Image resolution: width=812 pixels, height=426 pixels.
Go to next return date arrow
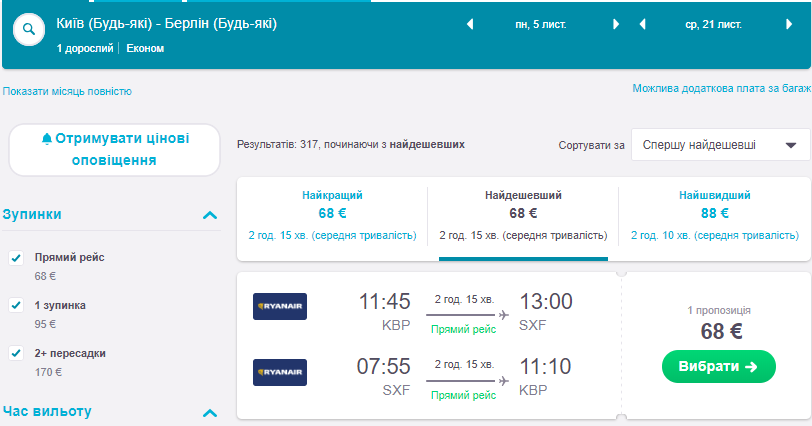787,25
